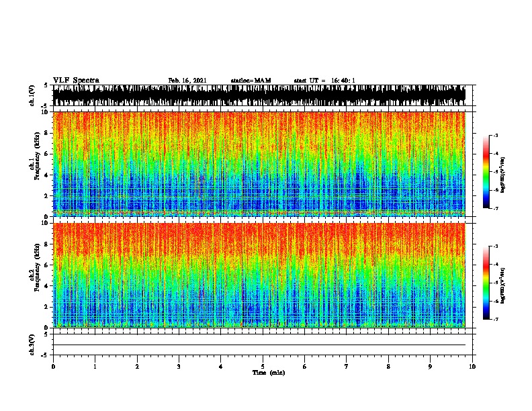
Task: Click the "8" kHz tick on ch.2 frequency axis
Action: (47, 244)
